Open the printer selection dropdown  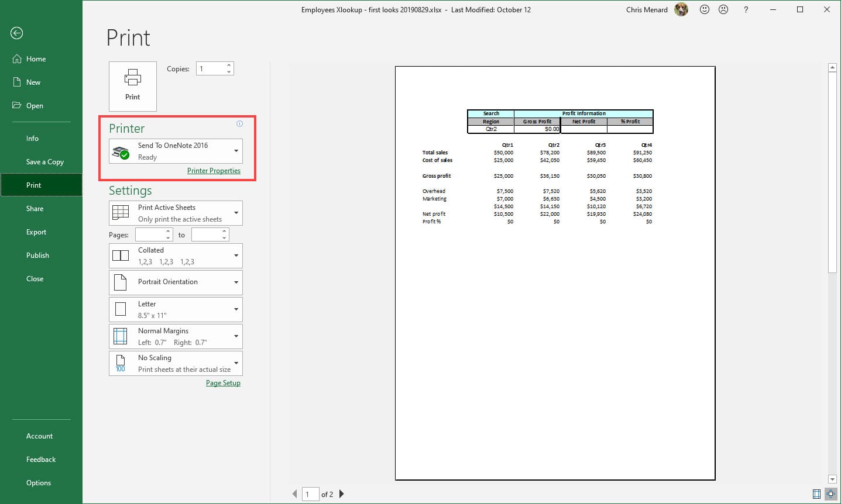click(x=236, y=150)
